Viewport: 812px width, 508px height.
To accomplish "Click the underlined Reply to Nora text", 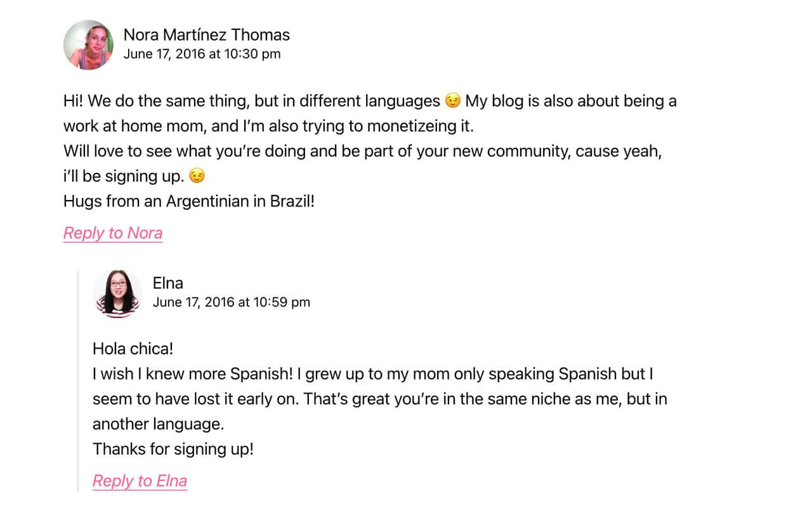I will [x=112, y=233].
